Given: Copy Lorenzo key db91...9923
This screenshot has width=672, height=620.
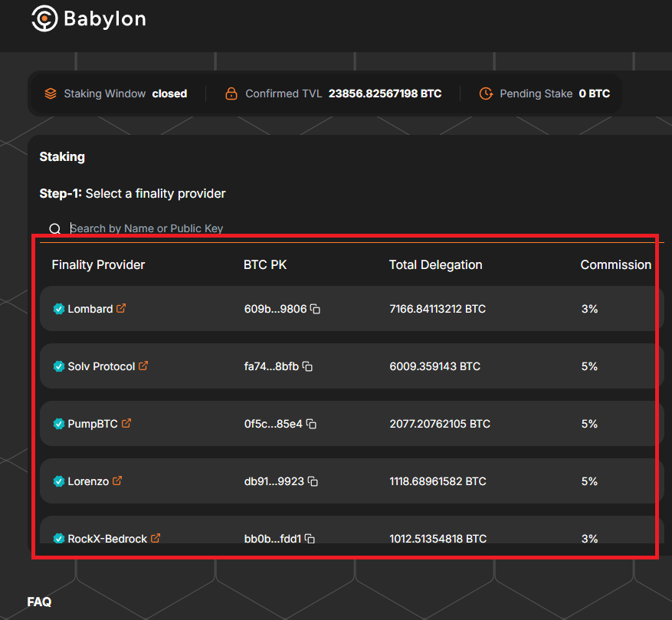Looking at the screenshot, I should [x=313, y=481].
